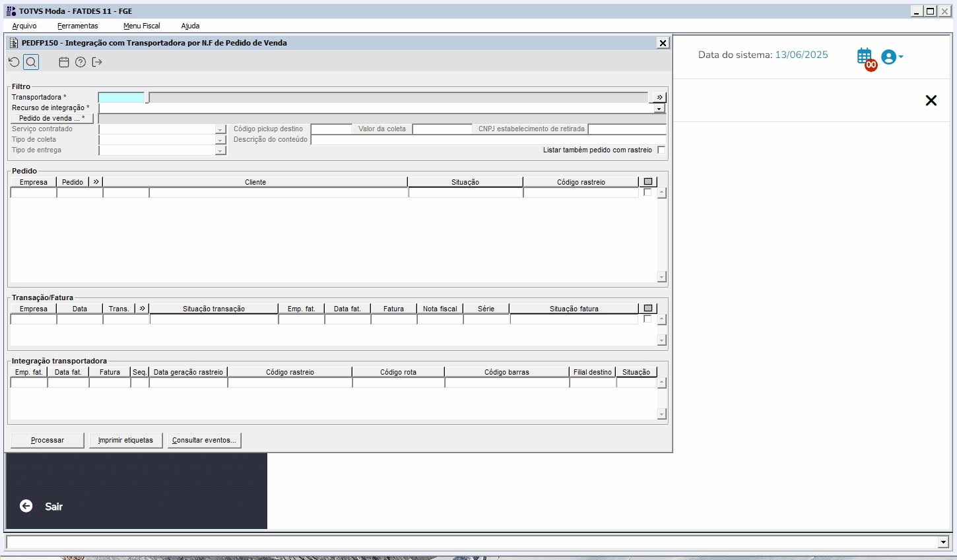Viewport: 957px width, 560px height.
Task: Click the Nota fiscal column header
Action: (440, 309)
